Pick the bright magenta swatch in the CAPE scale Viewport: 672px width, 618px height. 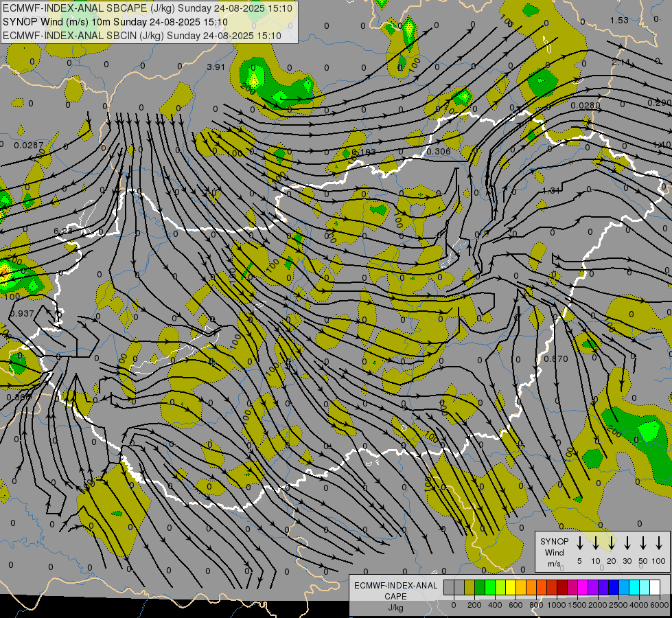(x=583, y=587)
